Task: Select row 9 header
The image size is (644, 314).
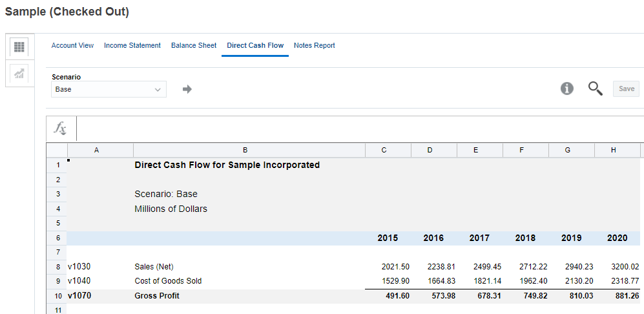Action: (x=57, y=282)
